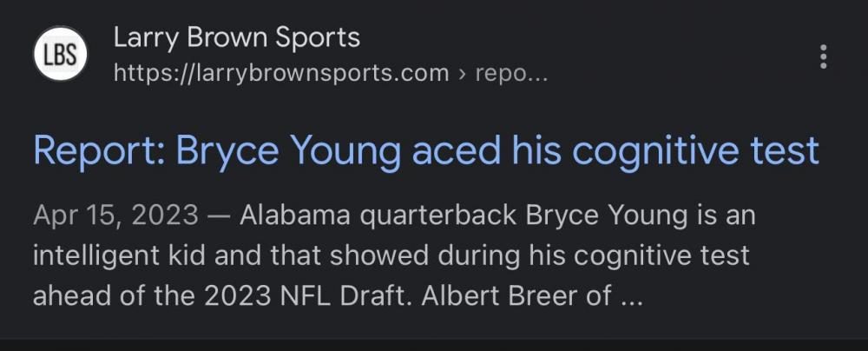This screenshot has height=351, width=868.
Task: Open the larrybrownsports.com URL
Action: pyautogui.click(x=281, y=72)
